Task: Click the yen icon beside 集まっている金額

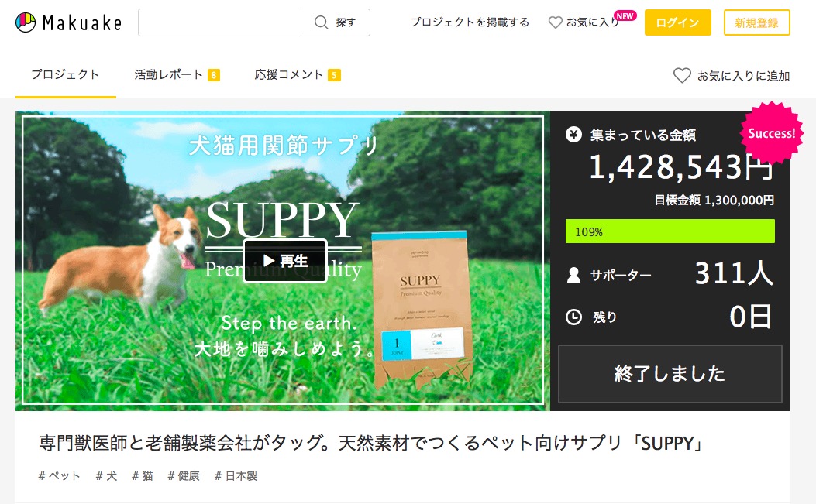Action: click(x=573, y=135)
